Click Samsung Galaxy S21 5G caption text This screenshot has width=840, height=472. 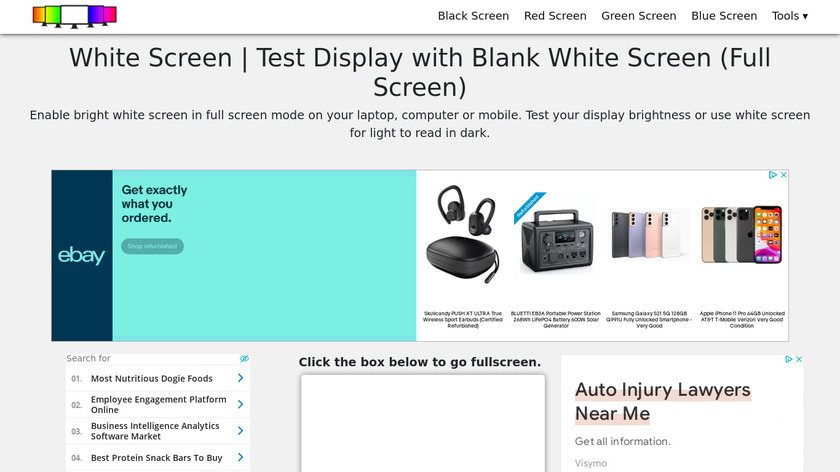click(649, 319)
